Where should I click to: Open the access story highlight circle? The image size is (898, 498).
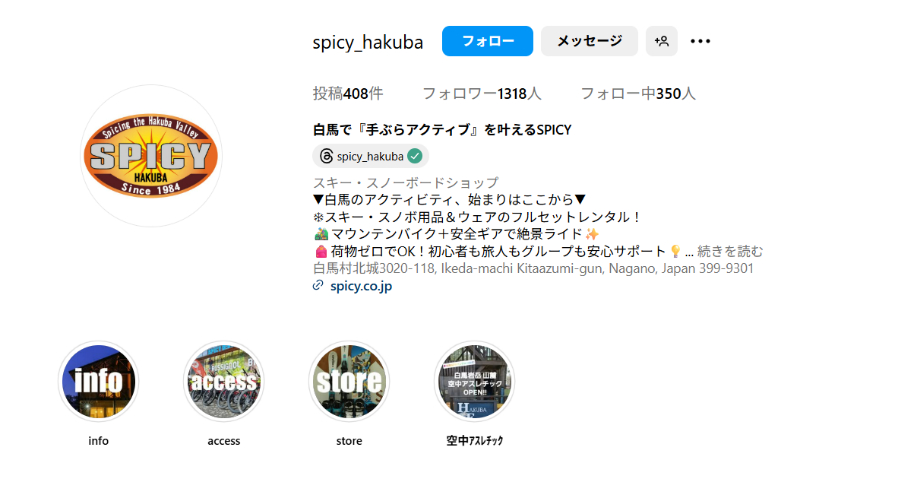click(x=224, y=381)
